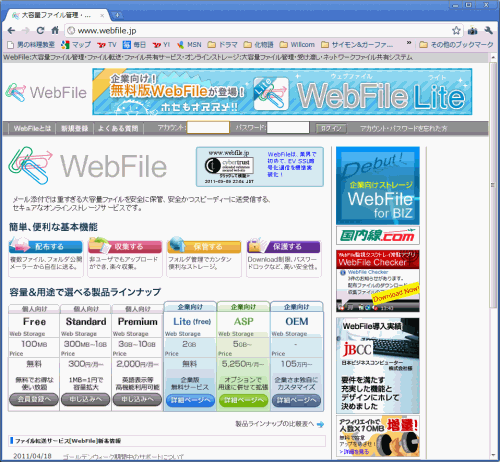Open the WebFile Checker Download Now banner
This screenshot has height=462, width=500.
(378, 281)
